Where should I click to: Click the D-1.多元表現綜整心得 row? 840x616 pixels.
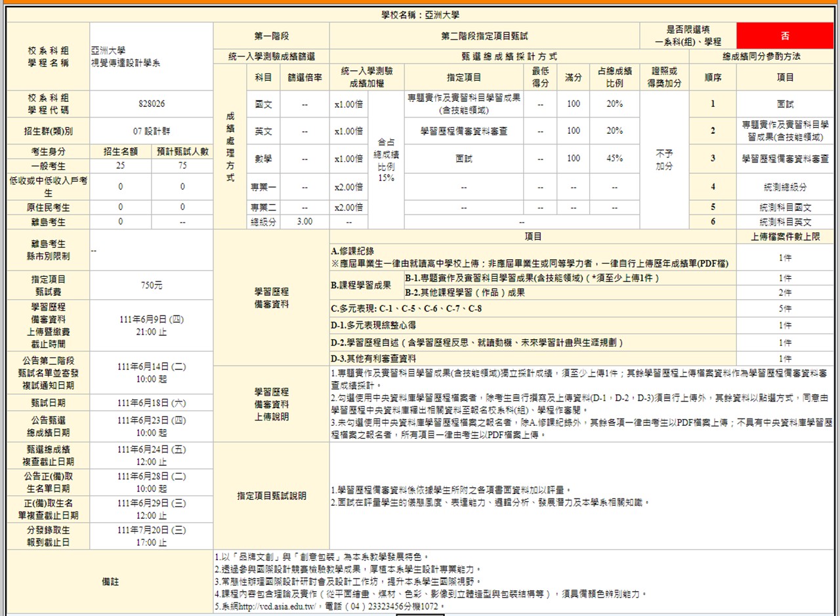pos(533,325)
